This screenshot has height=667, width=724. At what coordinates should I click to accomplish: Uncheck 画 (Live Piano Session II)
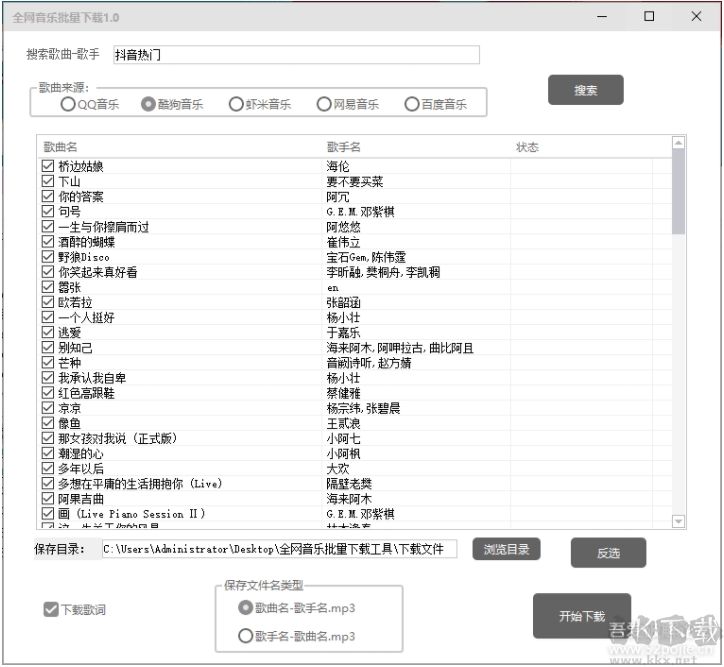[x=48, y=513]
